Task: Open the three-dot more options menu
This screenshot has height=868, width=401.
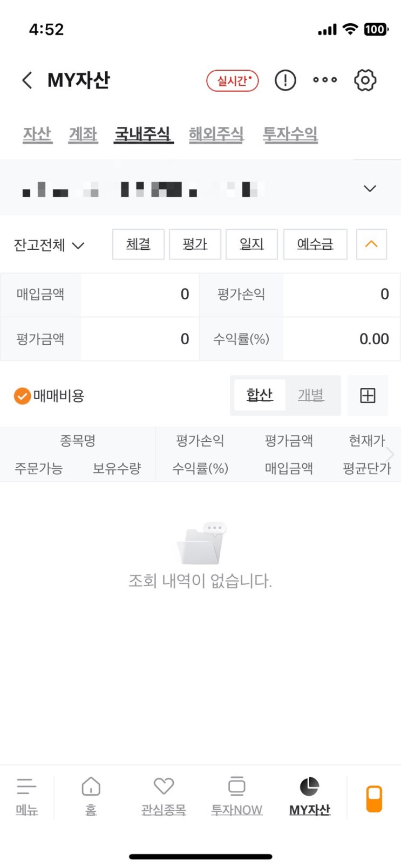Action: click(325, 80)
